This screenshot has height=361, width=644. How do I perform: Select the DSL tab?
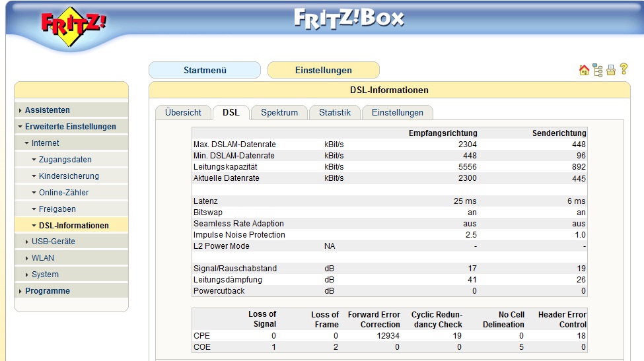click(x=231, y=112)
